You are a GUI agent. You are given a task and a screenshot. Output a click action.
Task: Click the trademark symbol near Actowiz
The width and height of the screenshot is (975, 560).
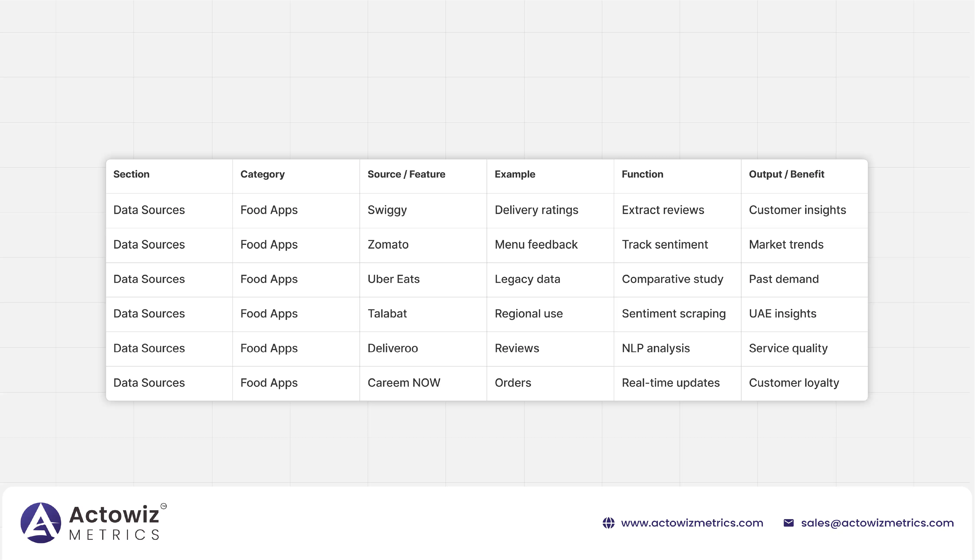pyautogui.click(x=164, y=506)
